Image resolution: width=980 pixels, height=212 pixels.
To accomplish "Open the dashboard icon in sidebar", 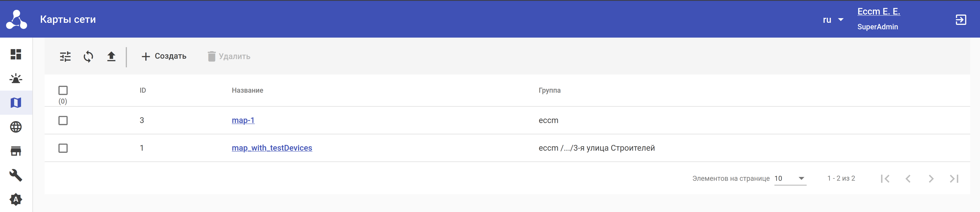I will (x=16, y=55).
